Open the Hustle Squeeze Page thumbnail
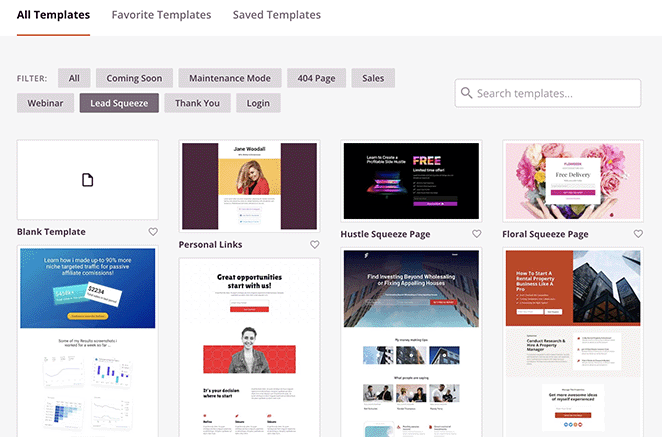 pos(411,181)
